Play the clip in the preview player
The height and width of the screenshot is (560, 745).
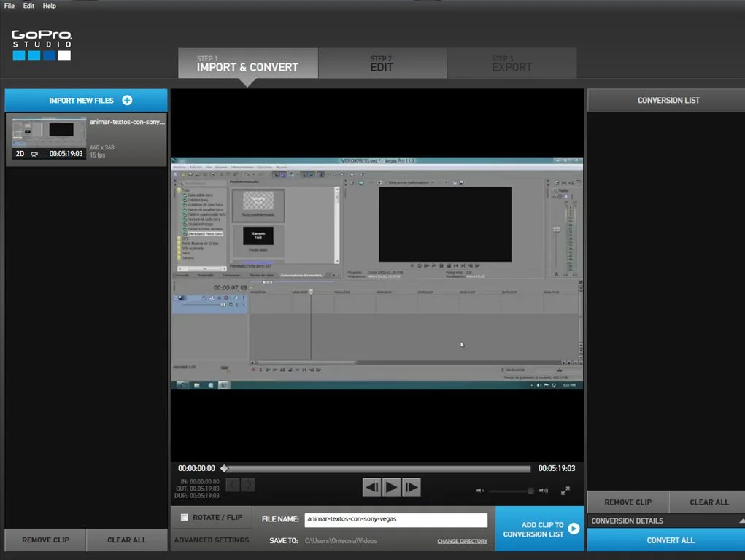point(391,487)
